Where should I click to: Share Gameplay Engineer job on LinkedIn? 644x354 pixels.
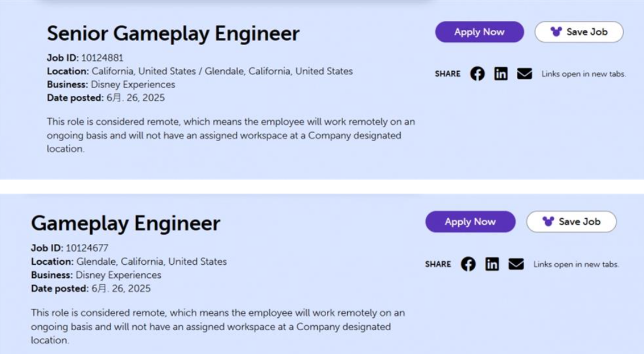492,264
